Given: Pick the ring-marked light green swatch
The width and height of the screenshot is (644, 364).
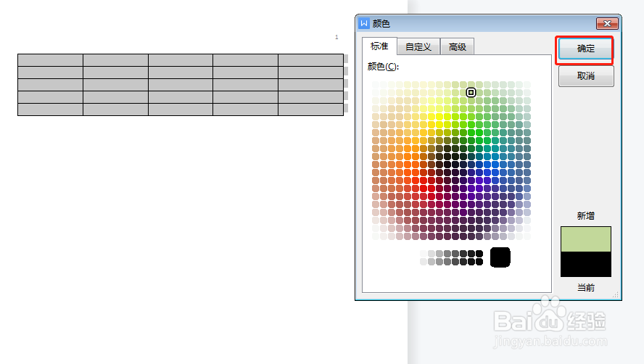Looking at the screenshot, I should 471,92.
